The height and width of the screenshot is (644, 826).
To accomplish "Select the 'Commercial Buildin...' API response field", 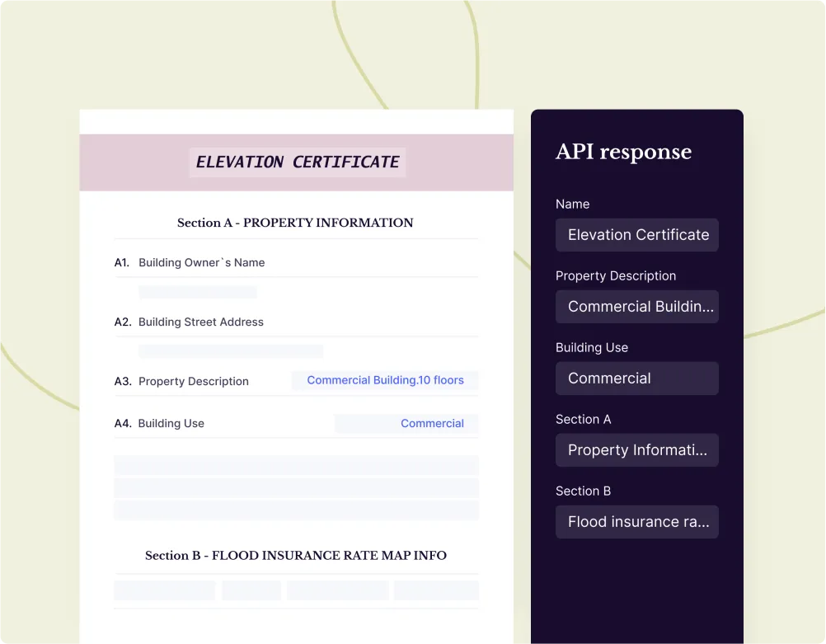I will tap(637, 307).
